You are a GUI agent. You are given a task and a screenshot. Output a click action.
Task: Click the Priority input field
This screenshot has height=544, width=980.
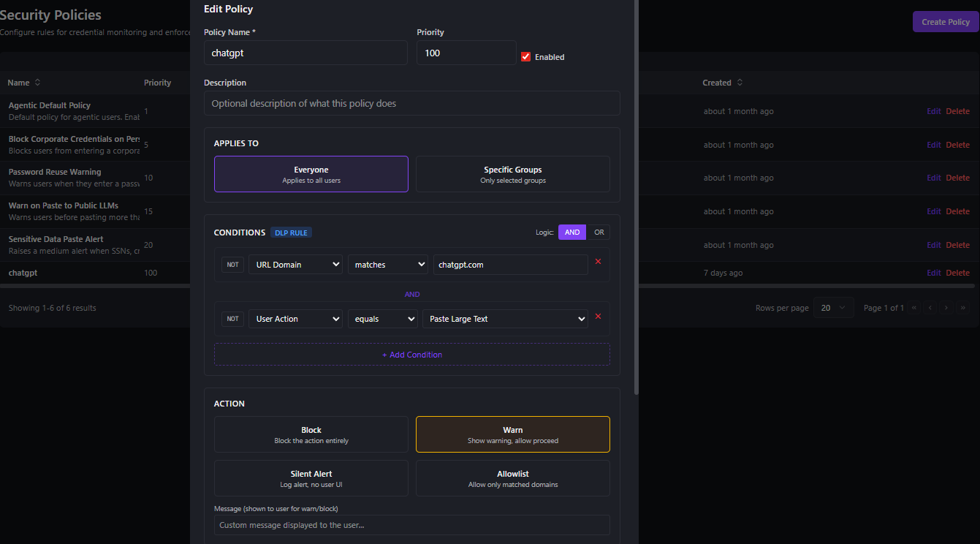tap(466, 53)
